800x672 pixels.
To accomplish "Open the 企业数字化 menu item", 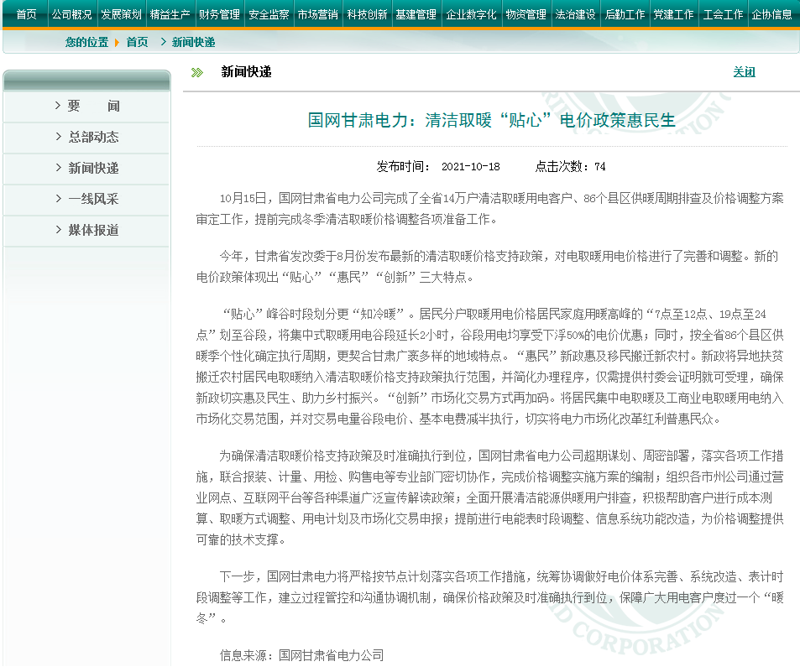I will coord(472,14).
